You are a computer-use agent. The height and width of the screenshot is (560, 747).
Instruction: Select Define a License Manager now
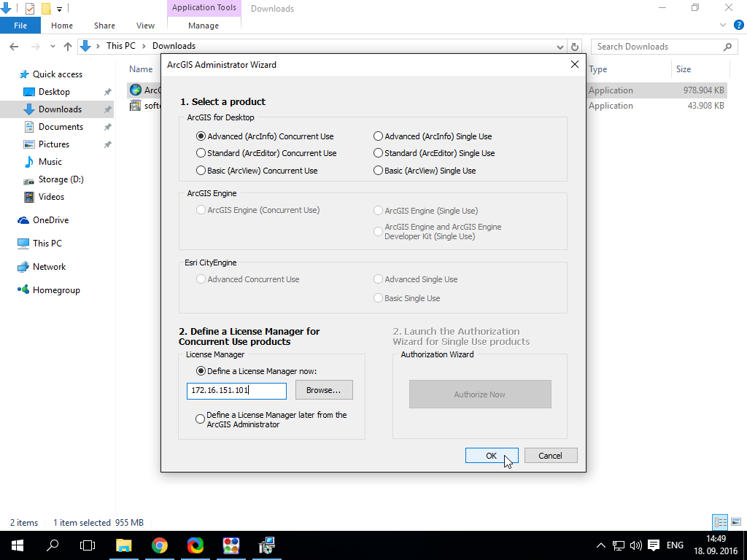tap(256, 371)
